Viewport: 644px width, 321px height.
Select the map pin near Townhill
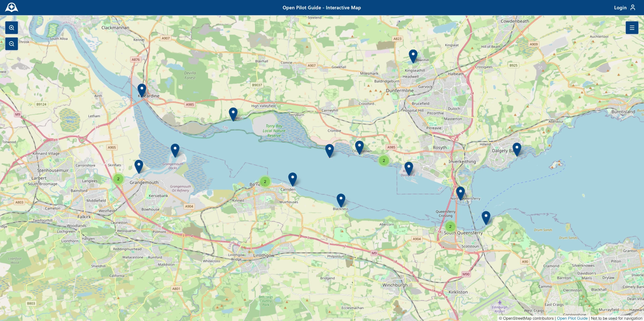pyautogui.click(x=413, y=56)
